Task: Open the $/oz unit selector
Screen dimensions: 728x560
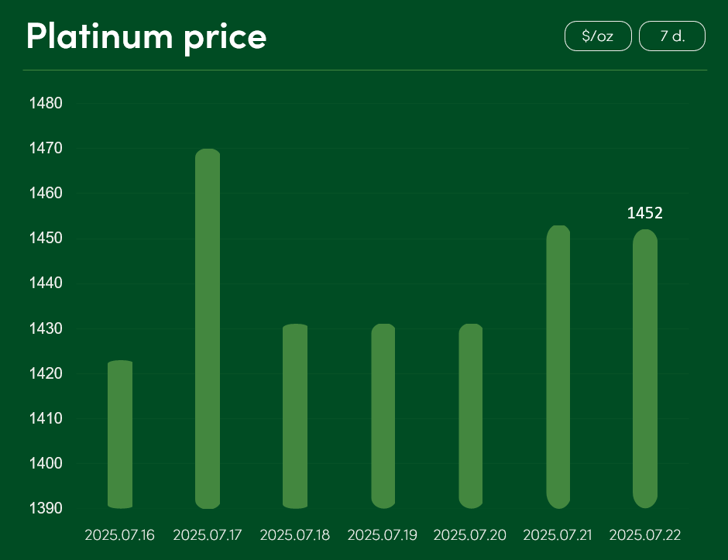Action: [598, 36]
